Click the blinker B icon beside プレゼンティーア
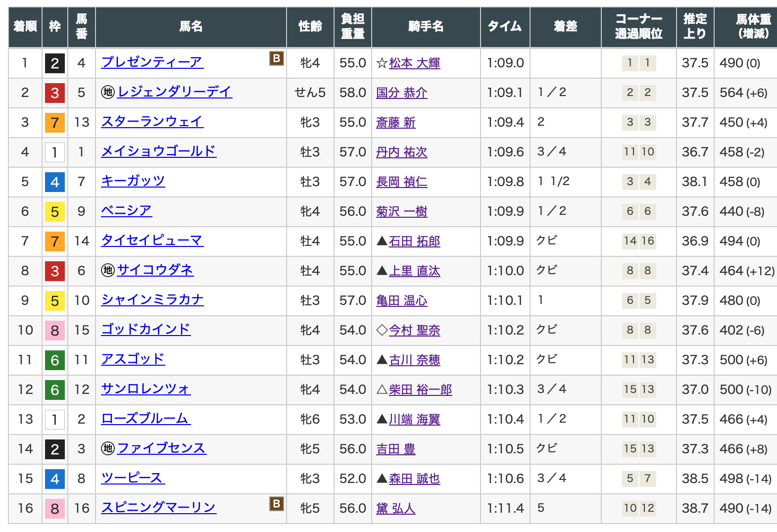The image size is (777, 532). coord(276,58)
